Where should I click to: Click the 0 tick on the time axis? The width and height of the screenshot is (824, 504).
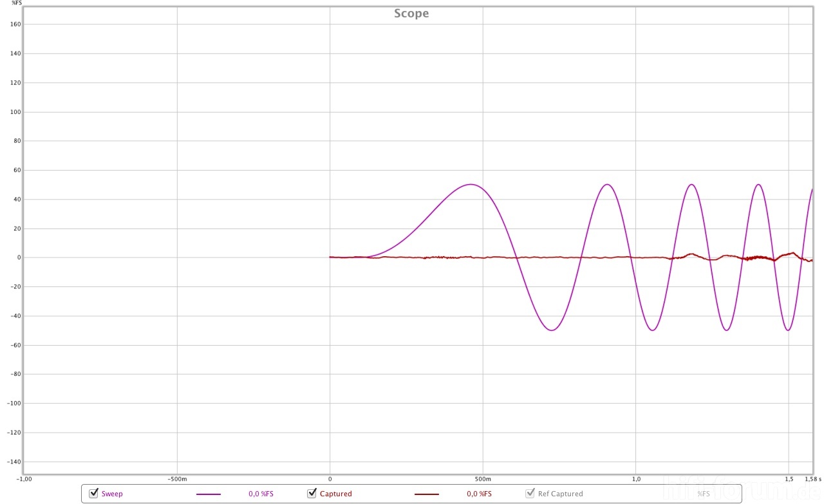(x=330, y=479)
